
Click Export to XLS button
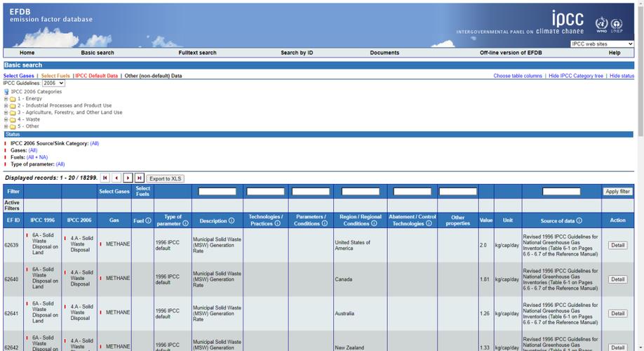click(x=165, y=178)
